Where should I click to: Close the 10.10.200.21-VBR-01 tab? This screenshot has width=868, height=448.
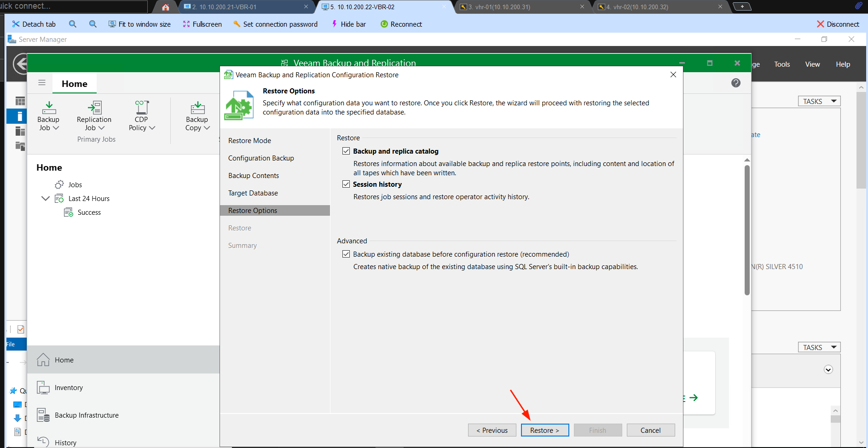tap(306, 6)
